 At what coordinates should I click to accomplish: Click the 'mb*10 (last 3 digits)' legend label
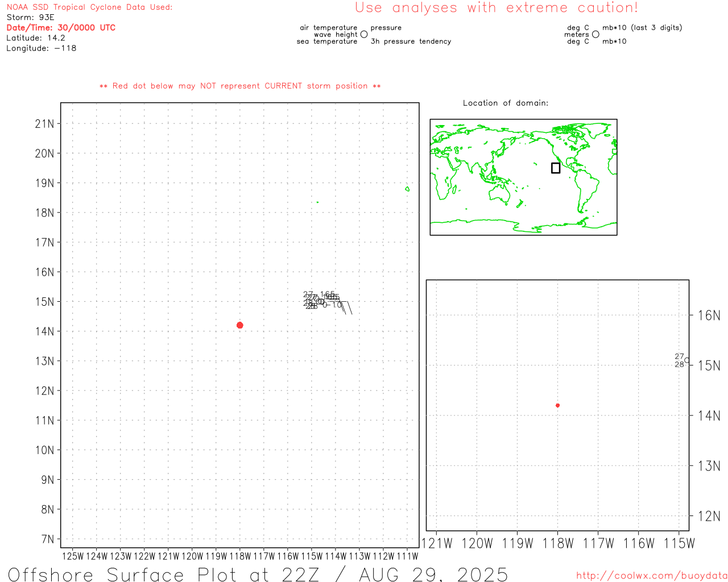click(x=642, y=27)
